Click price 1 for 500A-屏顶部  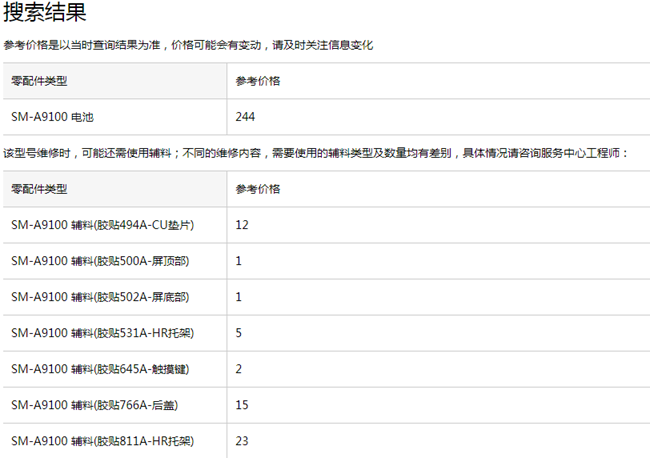[x=238, y=261]
